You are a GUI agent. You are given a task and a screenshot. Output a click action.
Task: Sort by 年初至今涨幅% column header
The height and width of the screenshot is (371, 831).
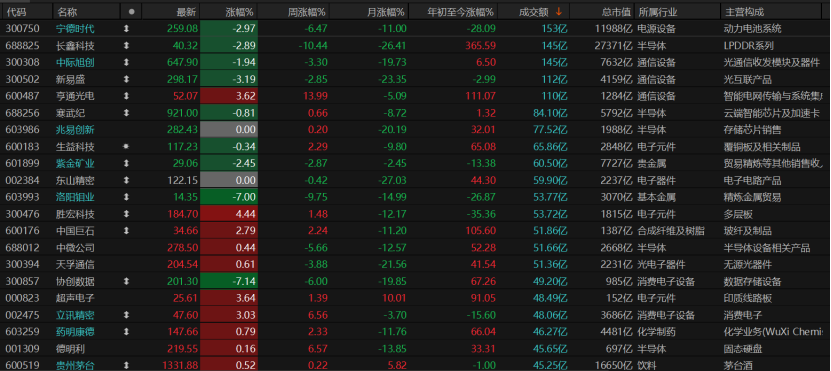461,12
